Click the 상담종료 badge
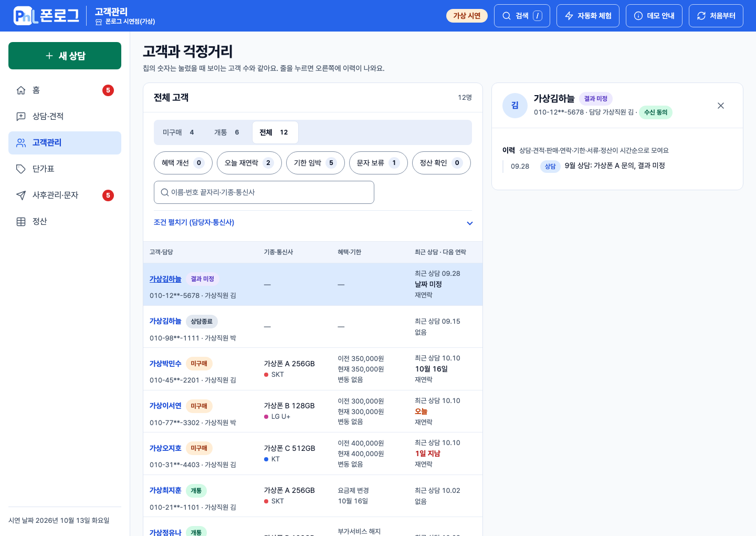The image size is (756, 536). pyautogui.click(x=202, y=322)
